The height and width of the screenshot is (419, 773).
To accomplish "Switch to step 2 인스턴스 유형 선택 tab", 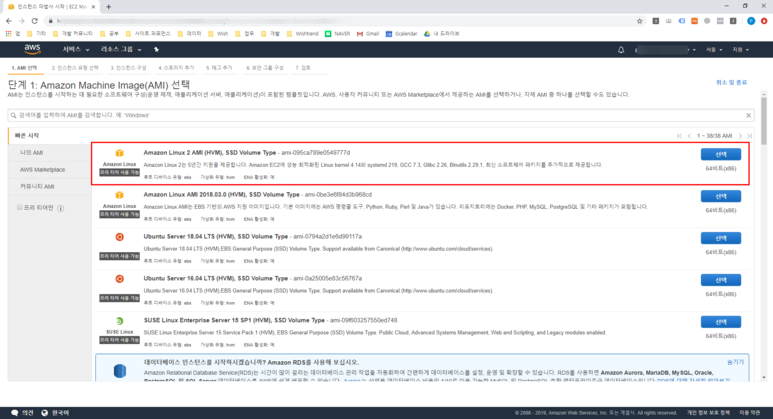I will click(75, 68).
